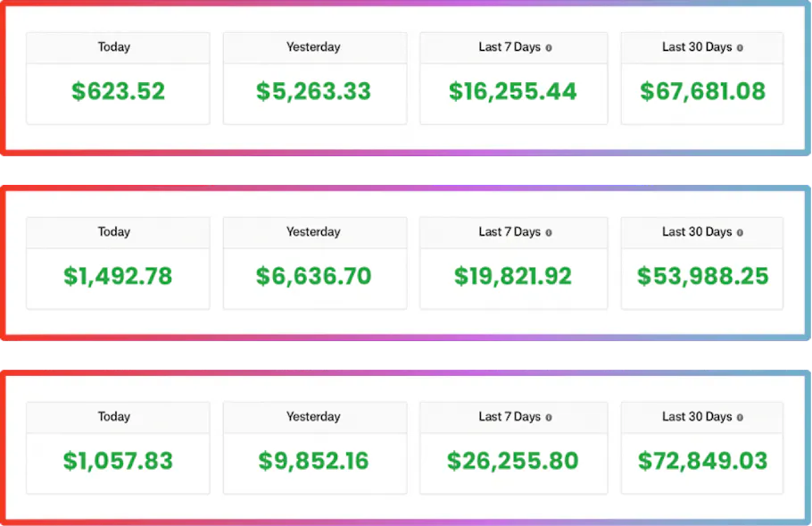Click the $26,255.80 earnings figure
Viewport: 812px width, 526px height.
coord(512,461)
